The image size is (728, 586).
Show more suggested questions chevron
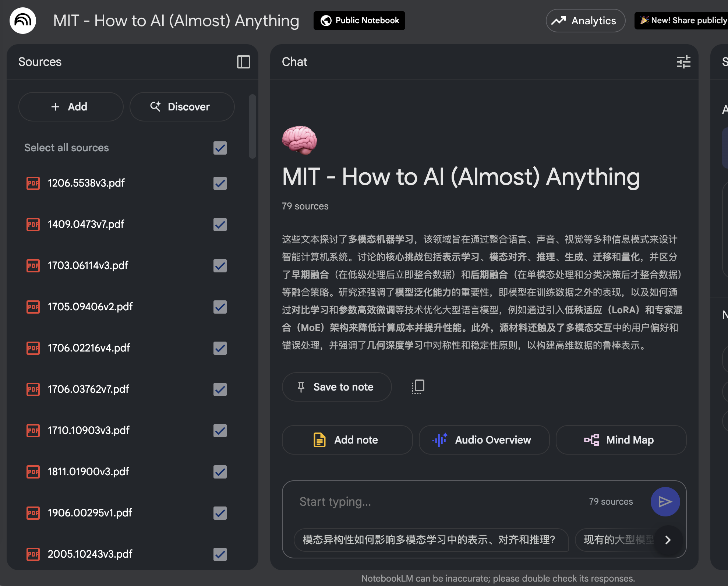click(x=668, y=540)
